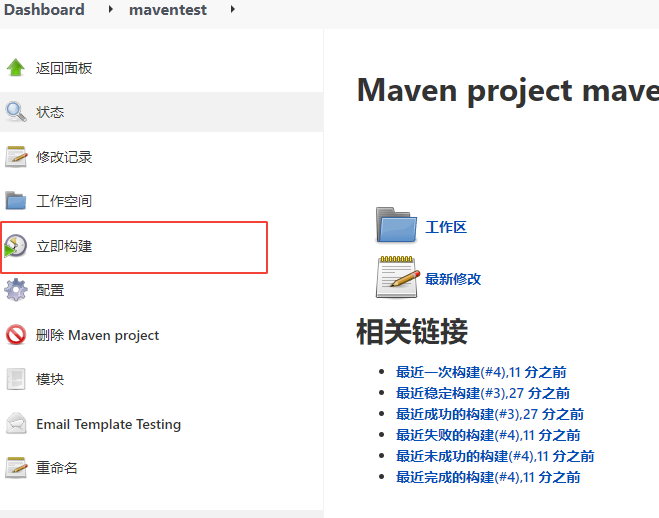Click the gear icon beside 配置
659x518 pixels.
click(16, 290)
